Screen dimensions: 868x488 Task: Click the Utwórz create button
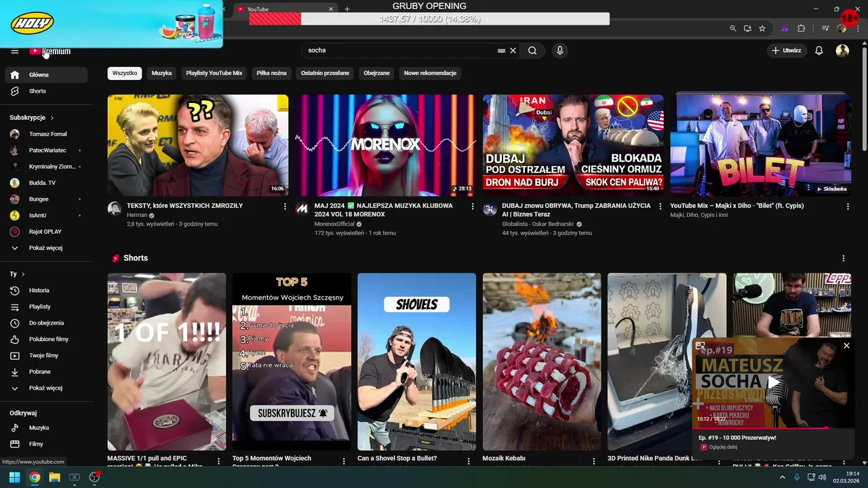[787, 50]
